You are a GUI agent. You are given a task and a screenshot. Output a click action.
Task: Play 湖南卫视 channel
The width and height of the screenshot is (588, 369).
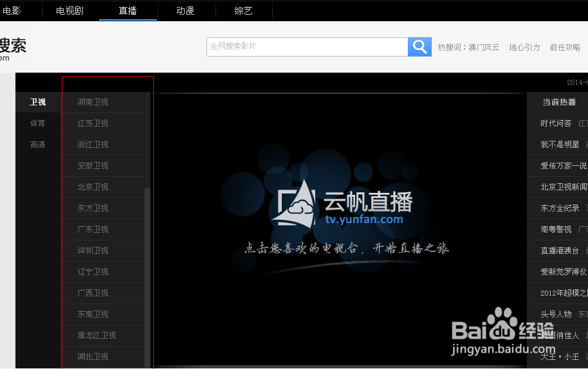(x=103, y=102)
